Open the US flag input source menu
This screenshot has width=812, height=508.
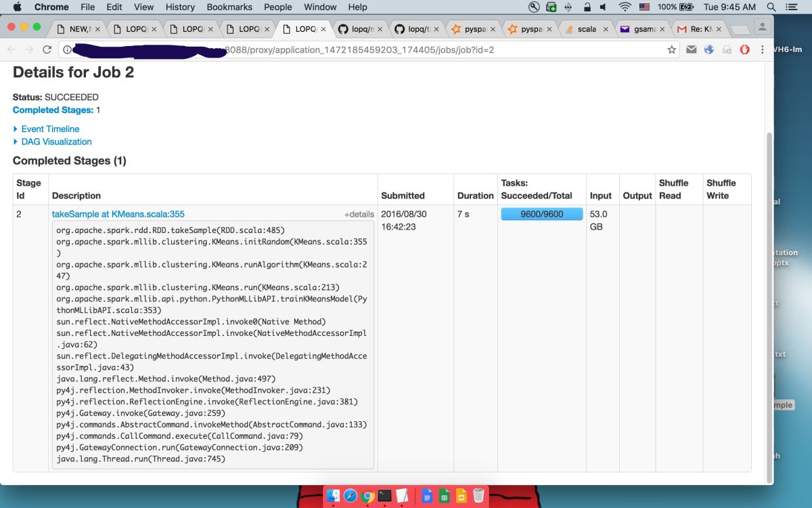pyautogui.click(x=644, y=7)
